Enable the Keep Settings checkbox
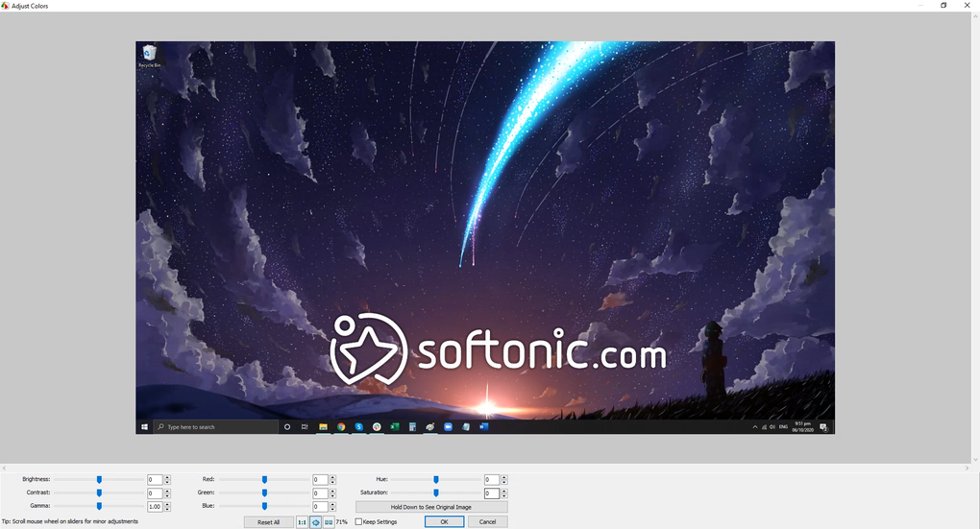Image resolution: width=980 pixels, height=529 pixels. [358, 522]
